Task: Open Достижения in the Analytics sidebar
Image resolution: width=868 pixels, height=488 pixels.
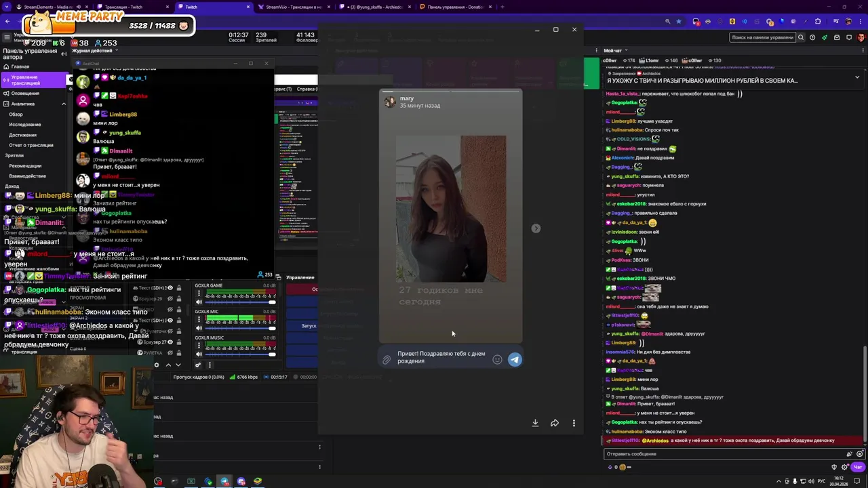Action: point(23,135)
